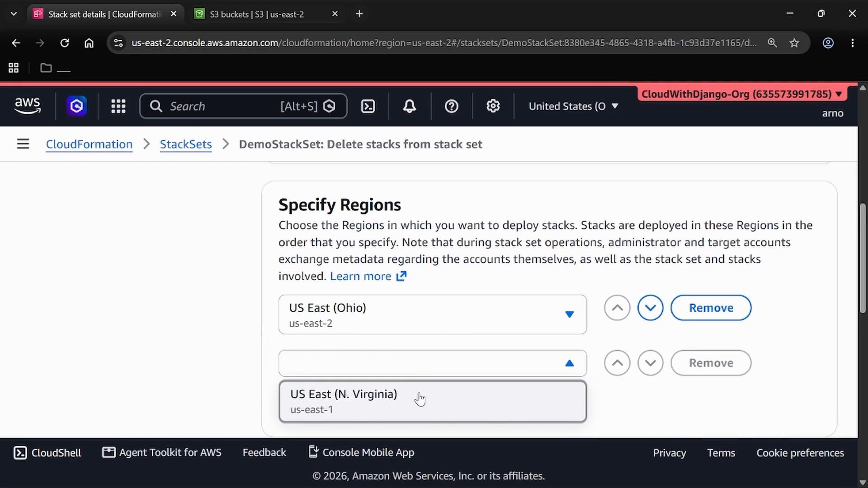Open Console Mobile App link
Viewport: 868px width, 488px height.
pyautogui.click(x=361, y=453)
